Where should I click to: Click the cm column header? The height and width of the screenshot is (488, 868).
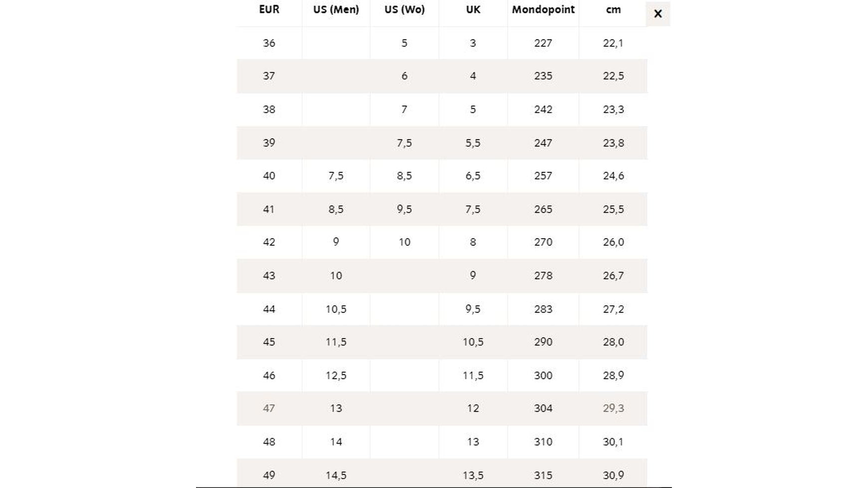tap(613, 9)
